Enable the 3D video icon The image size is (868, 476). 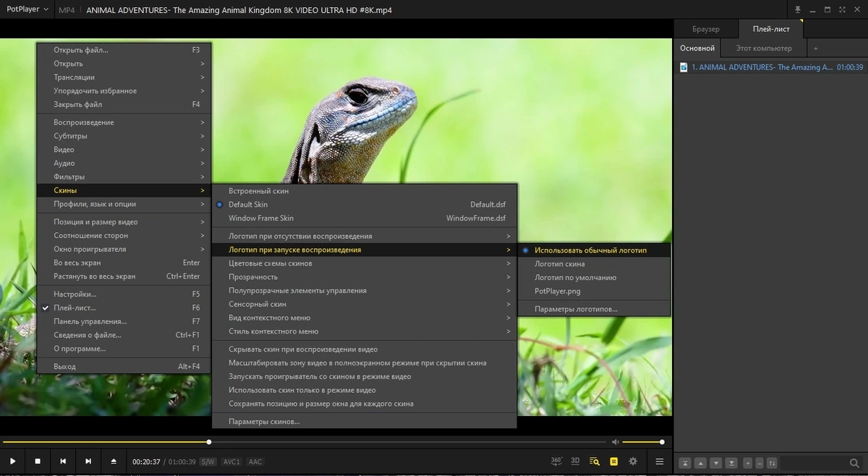pos(575,461)
